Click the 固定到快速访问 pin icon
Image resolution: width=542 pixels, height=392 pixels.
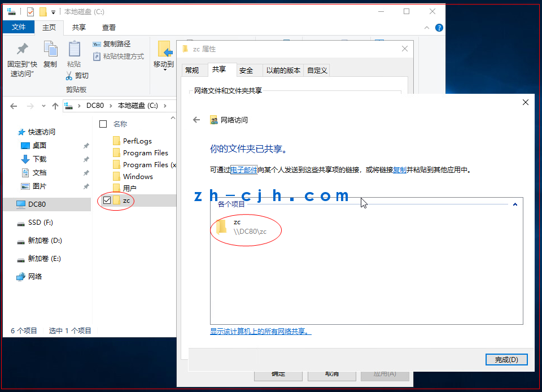click(x=22, y=49)
